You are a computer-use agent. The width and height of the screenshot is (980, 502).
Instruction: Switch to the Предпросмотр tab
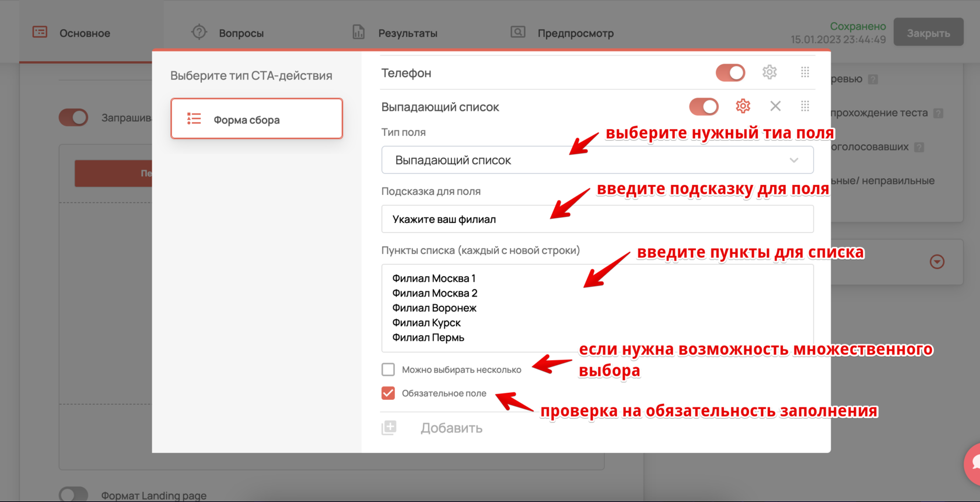[x=576, y=33]
